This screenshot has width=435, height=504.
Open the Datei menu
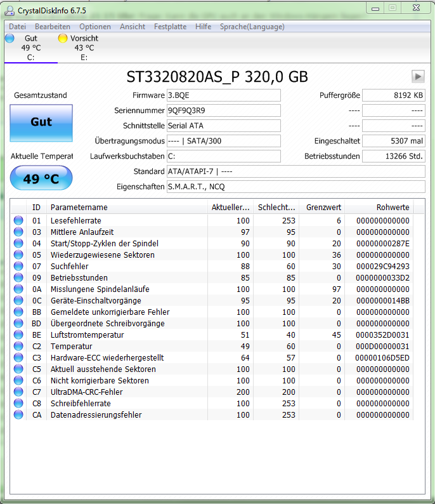click(17, 27)
